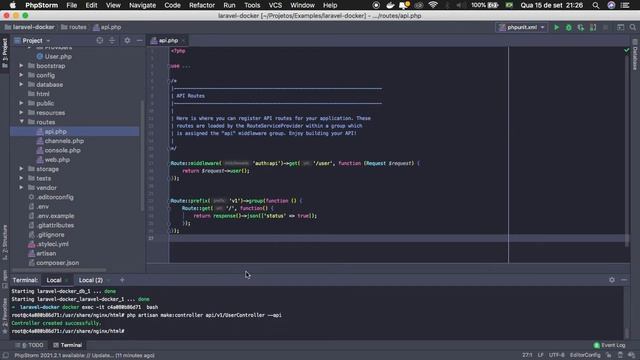640x360 pixels.
Task: Start debugging with the green bug icon
Action: tap(569, 27)
